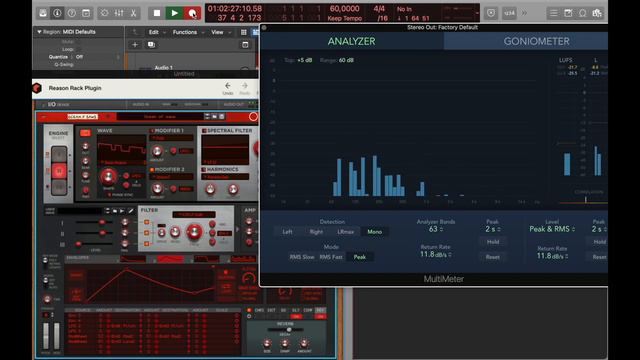This screenshot has width=640, height=360.
Task: Click analyzer Reset button
Action: click(x=493, y=257)
